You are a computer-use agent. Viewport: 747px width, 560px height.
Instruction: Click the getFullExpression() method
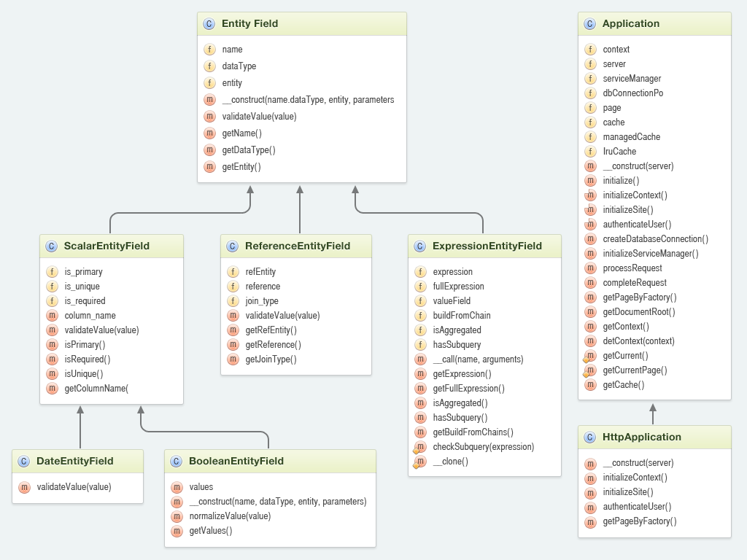coord(469,389)
